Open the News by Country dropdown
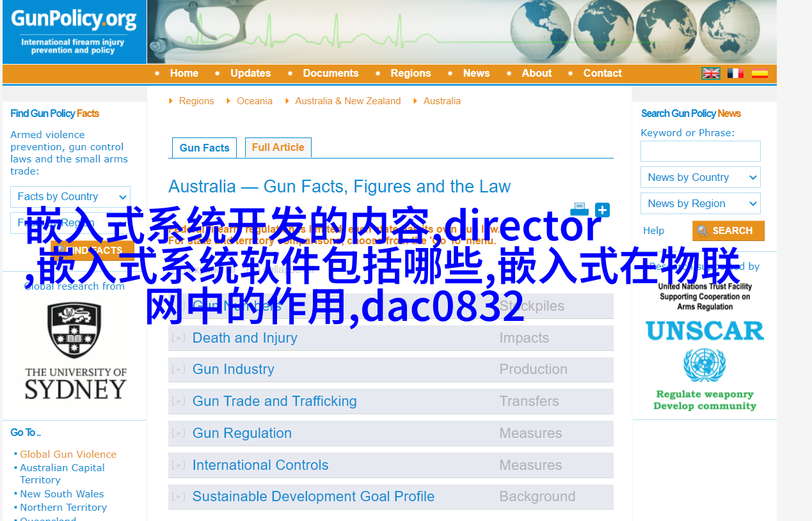Image resolution: width=812 pixels, height=521 pixels. tap(701, 177)
